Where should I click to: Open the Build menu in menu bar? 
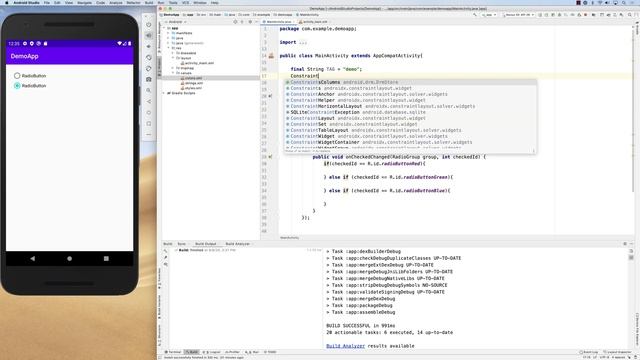tap(149, 2)
